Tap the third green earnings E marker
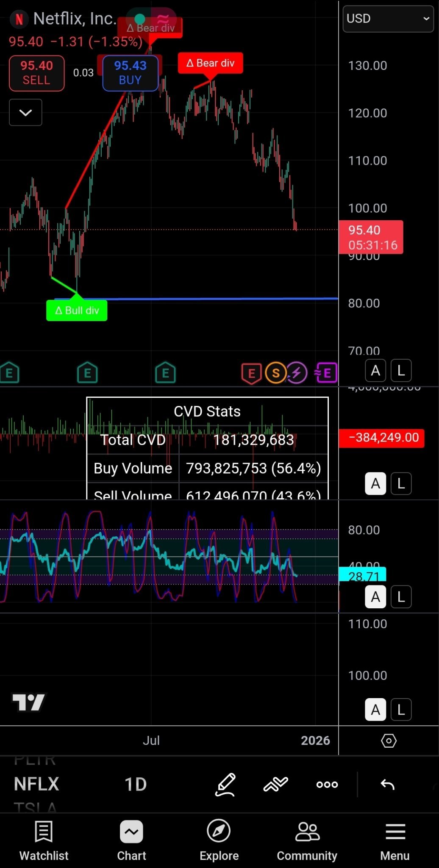 click(165, 373)
